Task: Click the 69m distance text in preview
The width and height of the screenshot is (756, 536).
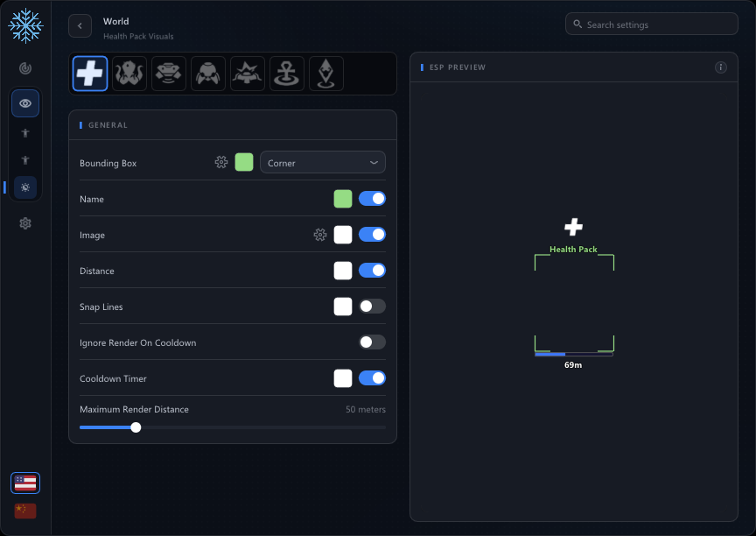Action: [x=573, y=365]
